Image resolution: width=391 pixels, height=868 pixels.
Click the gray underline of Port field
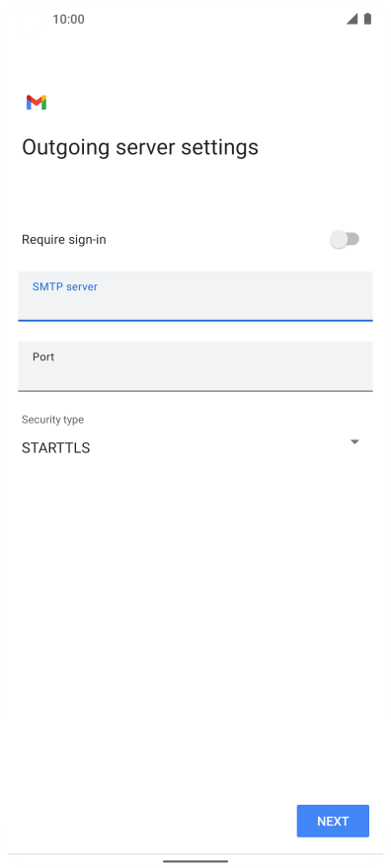[x=195, y=391]
